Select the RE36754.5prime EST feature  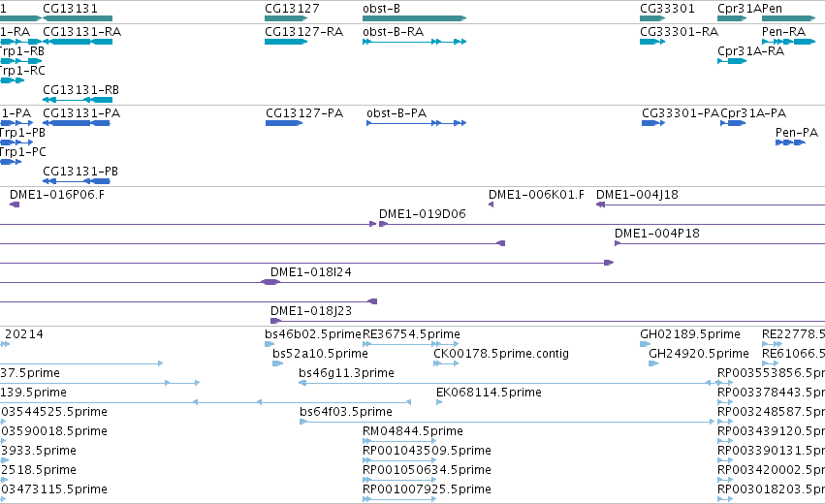pyautogui.click(x=410, y=344)
